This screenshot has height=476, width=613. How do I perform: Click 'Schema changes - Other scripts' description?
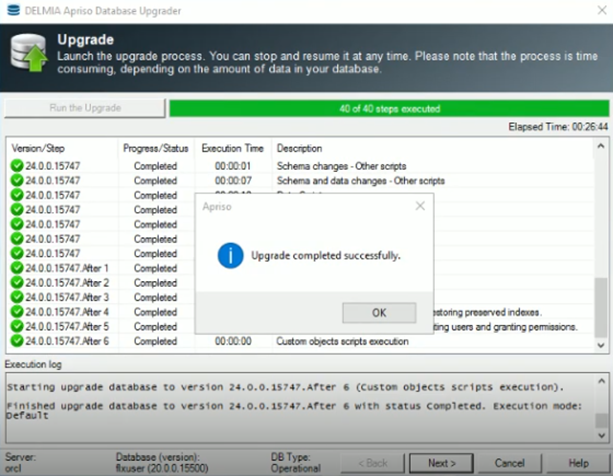341,166
